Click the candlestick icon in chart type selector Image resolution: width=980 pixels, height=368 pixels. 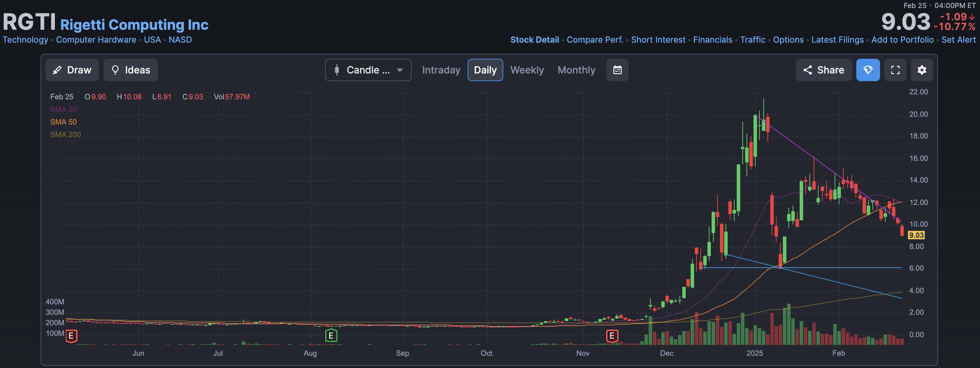click(x=337, y=70)
